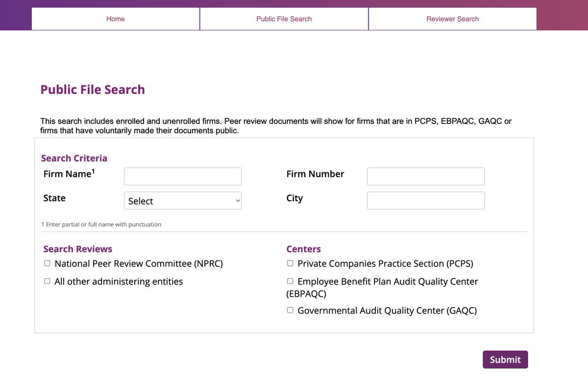Screen dimensions: 588x377
Task: Click the Search Criteria section header
Action: pyautogui.click(x=74, y=158)
